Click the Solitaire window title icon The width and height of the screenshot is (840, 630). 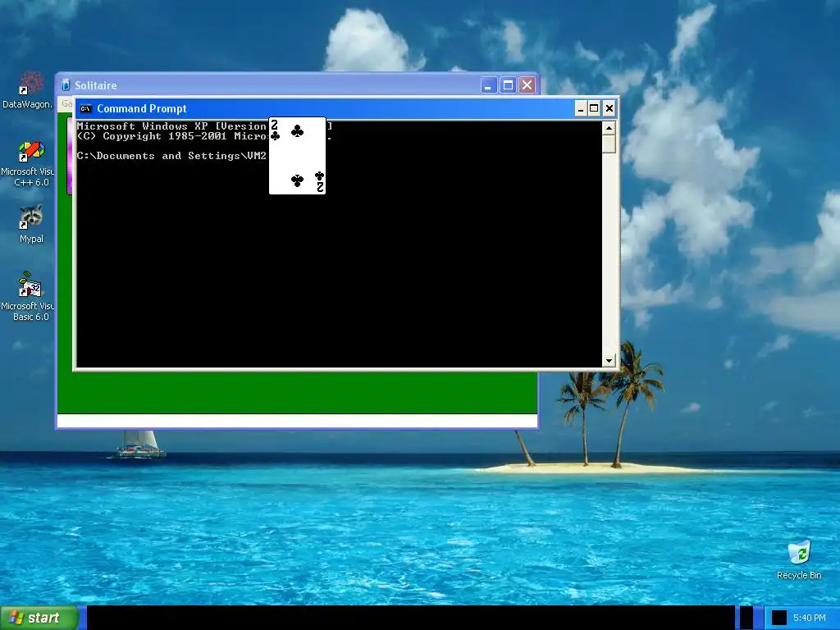click(66, 84)
